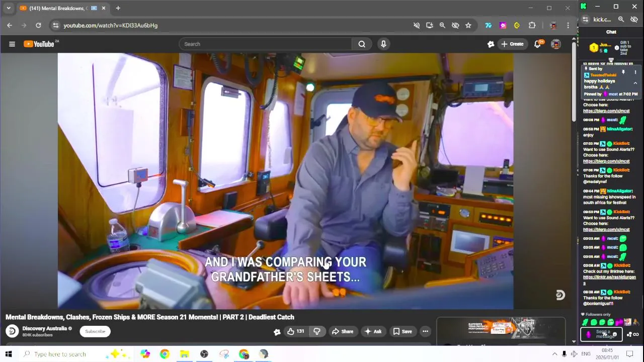The image size is (644, 362).
Task: Collapse the pinned message chevron
Action: click(x=635, y=83)
